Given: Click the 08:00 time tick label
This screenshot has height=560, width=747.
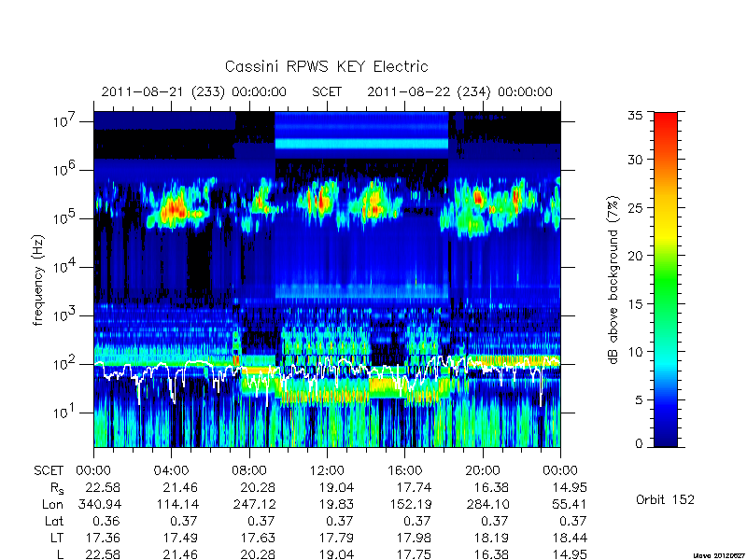Looking at the screenshot, I should click(249, 471).
